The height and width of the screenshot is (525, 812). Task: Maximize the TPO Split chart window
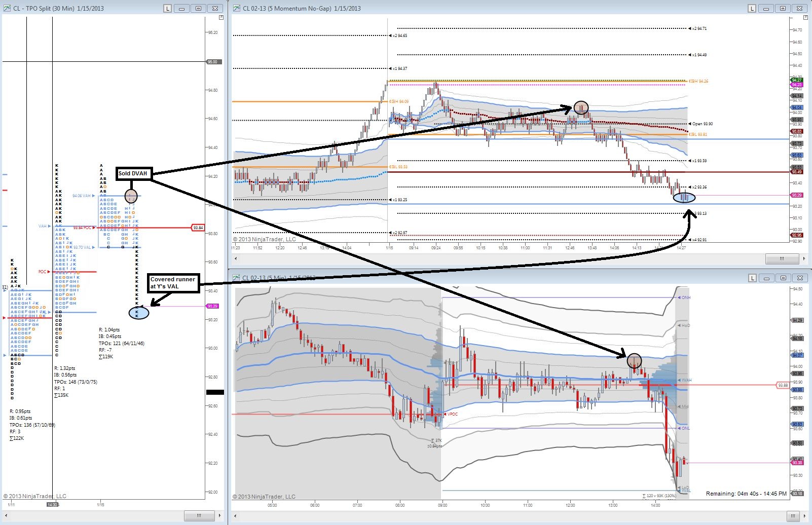click(199, 9)
